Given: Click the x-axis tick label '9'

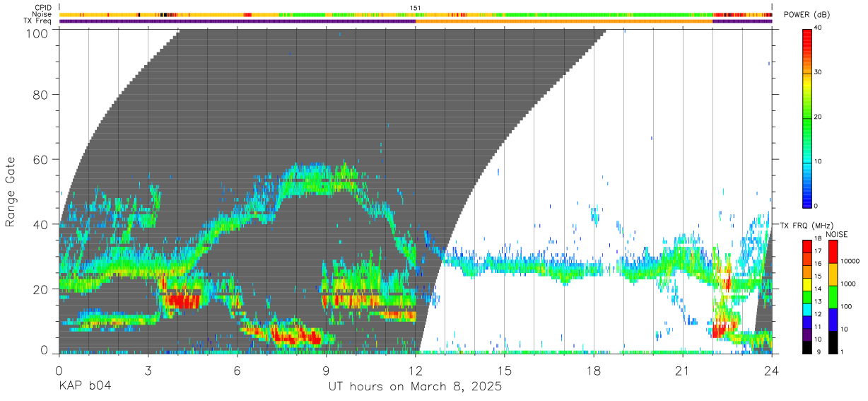Looking at the screenshot, I should (x=326, y=371).
